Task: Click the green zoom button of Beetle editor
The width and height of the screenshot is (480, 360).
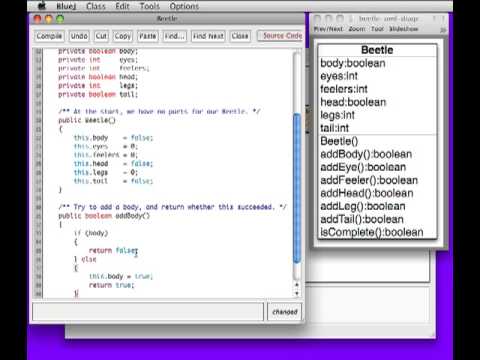Action: [x=60, y=19]
